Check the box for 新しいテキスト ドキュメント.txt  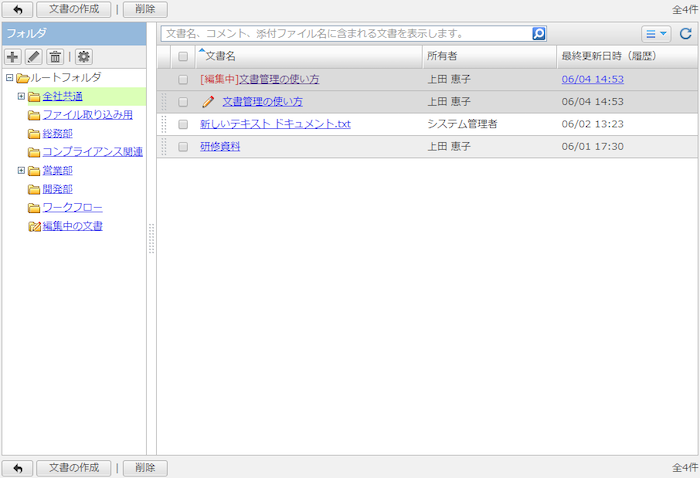(x=183, y=124)
